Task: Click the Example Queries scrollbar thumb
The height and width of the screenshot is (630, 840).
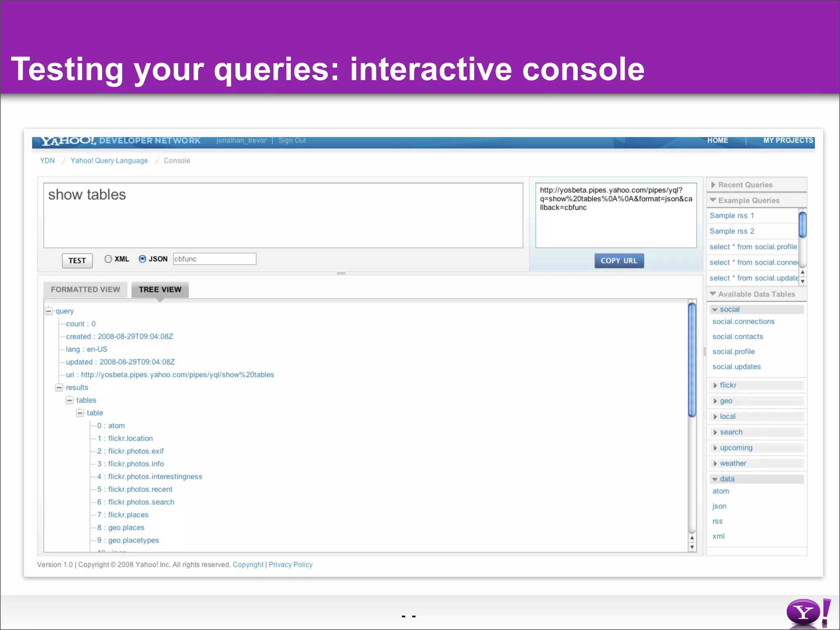Action: coord(803,224)
